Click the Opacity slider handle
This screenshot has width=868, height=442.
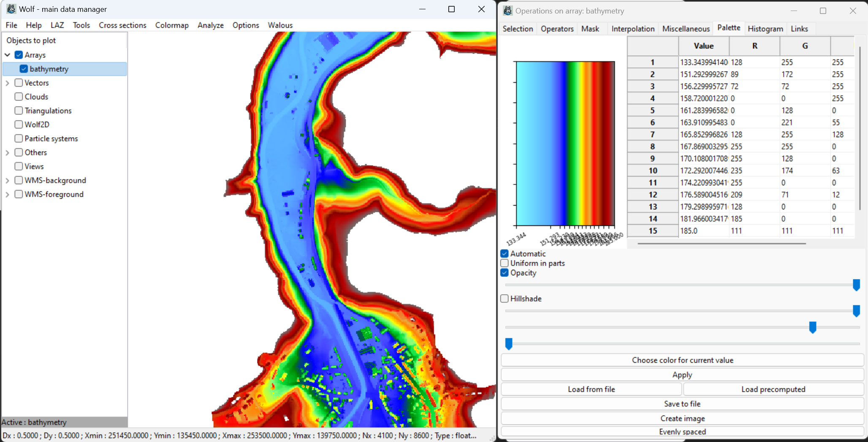pyautogui.click(x=856, y=285)
